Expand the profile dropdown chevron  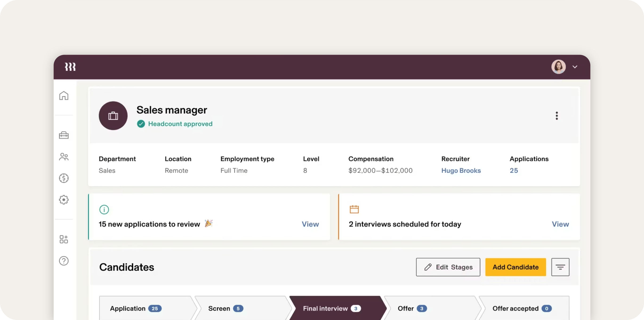pyautogui.click(x=575, y=67)
